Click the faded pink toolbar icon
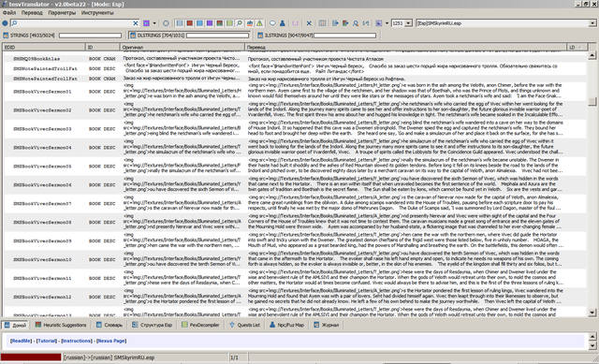The width and height of the screenshot is (599, 364). pos(296,23)
